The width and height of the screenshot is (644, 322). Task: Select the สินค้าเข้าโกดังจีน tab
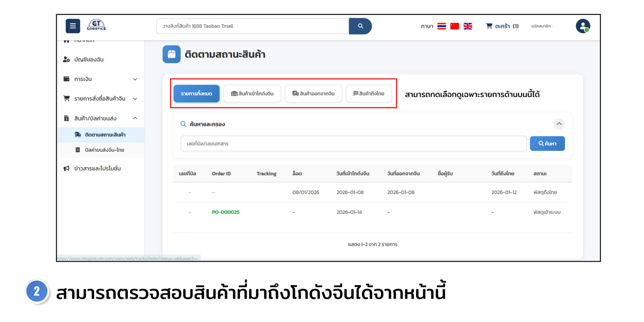pyautogui.click(x=252, y=94)
